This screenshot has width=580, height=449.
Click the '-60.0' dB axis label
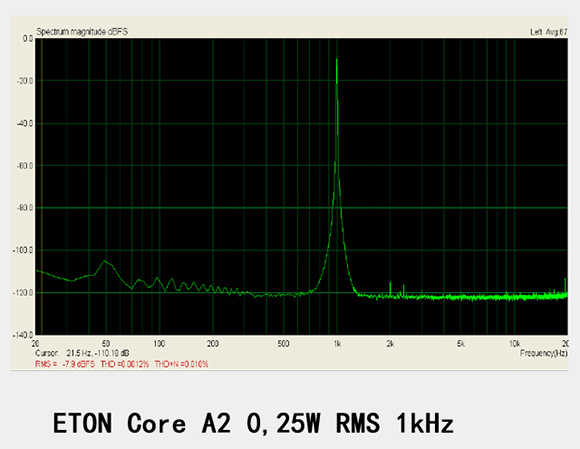[x=25, y=166]
